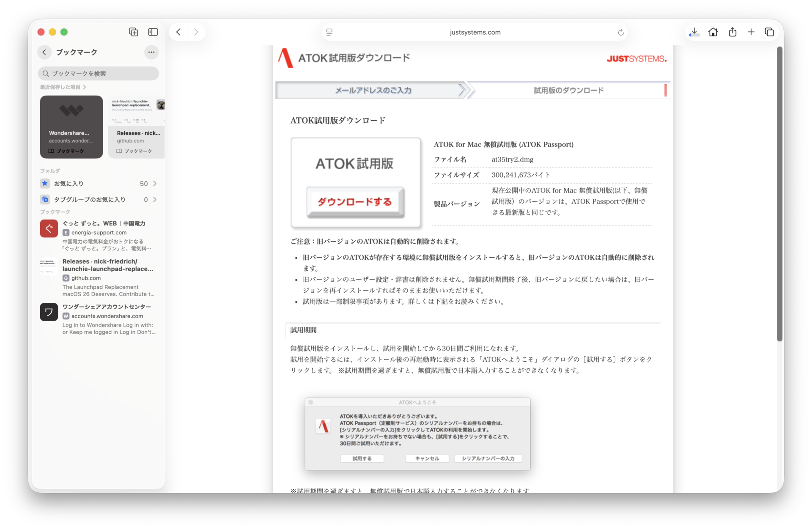The image size is (812, 530).
Task: Click the page reader icon in address bar
Action: click(x=329, y=32)
